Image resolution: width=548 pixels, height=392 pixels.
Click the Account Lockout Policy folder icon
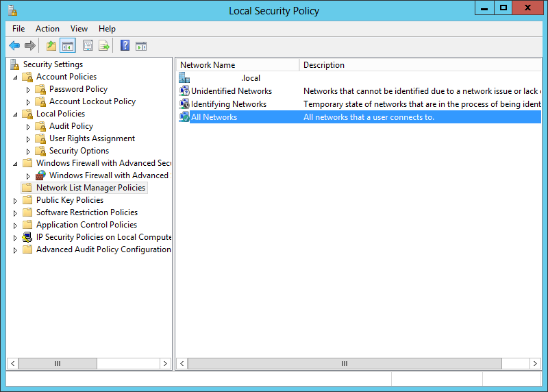coord(40,101)
